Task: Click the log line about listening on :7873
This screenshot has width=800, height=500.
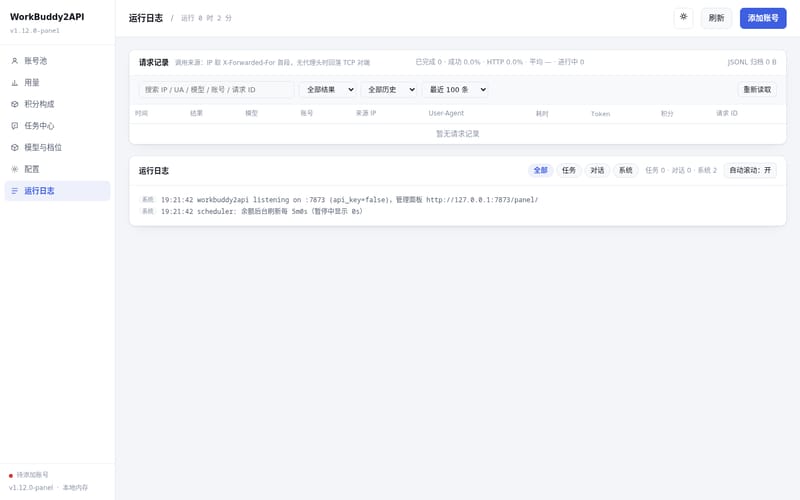Action: [339, 199]
